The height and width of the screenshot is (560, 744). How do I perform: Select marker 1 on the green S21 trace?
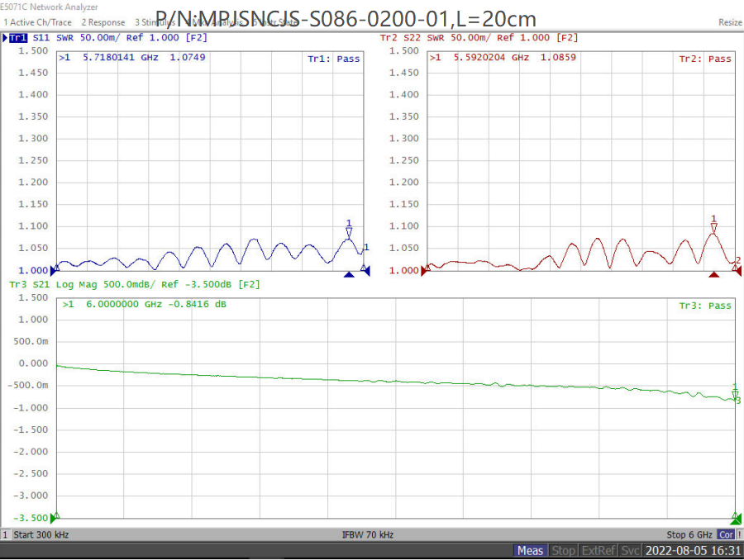pyautogui.click(x=735, y=394)
